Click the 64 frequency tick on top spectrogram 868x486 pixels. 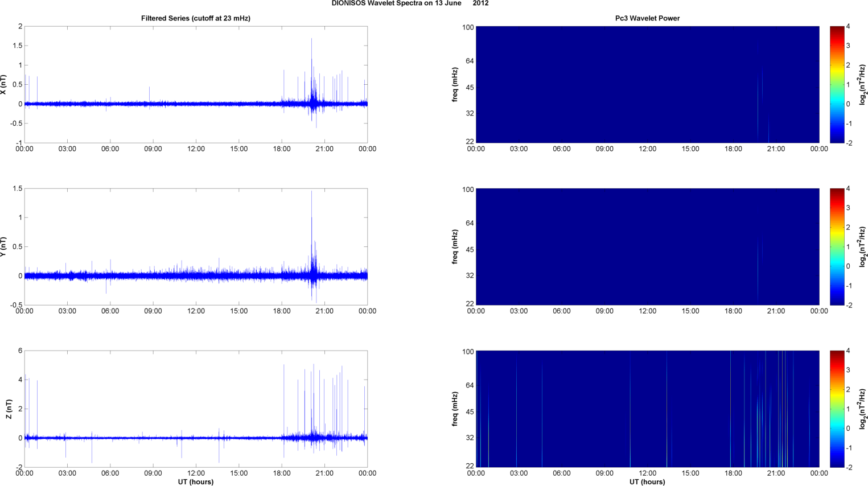tap(470, 61)
